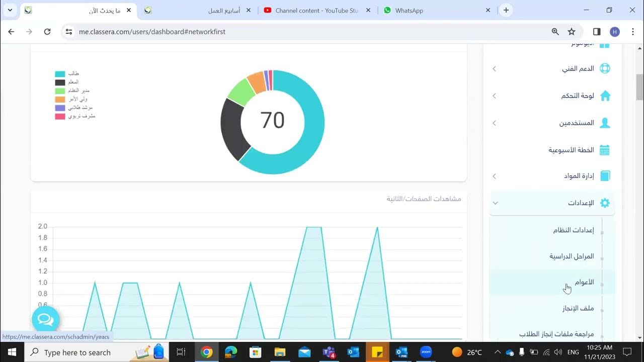Viewport: 644px width, 362px height.
Task: Expand the لوحة التحكم menu chevron
Action: [x=494, y=96]
